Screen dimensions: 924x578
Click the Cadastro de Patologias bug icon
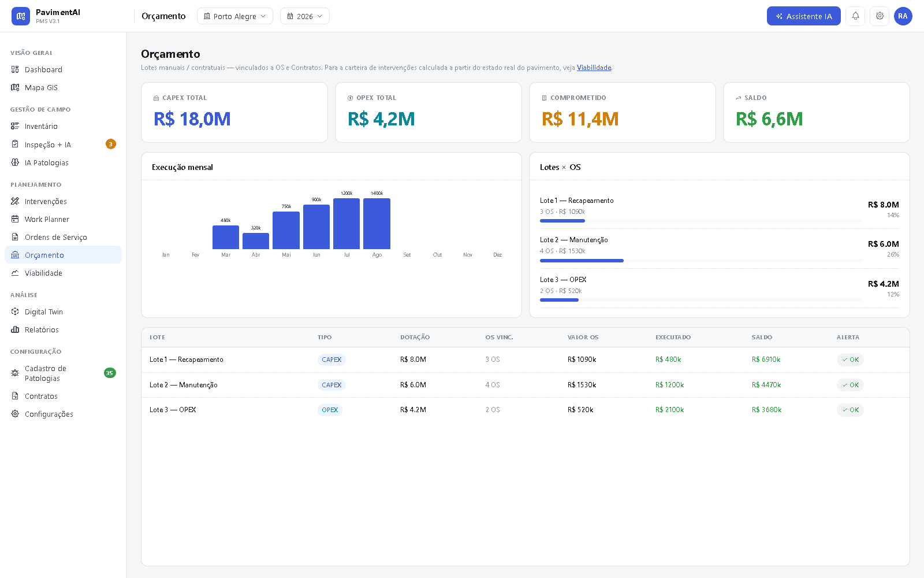pos(15,373)
